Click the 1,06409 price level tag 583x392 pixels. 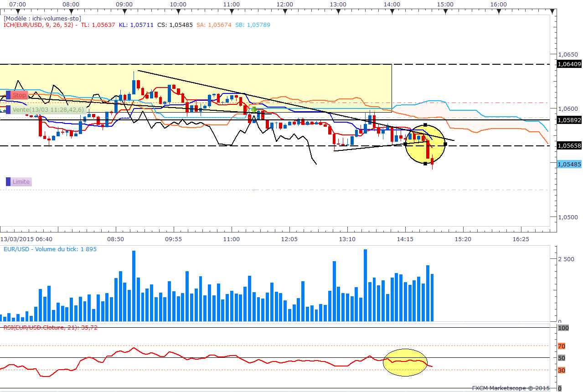(569, 64)
